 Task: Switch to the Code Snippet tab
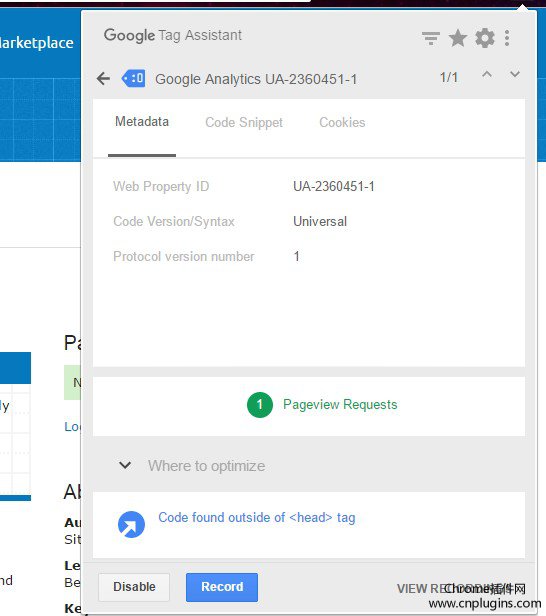click(x=244, y=122)
